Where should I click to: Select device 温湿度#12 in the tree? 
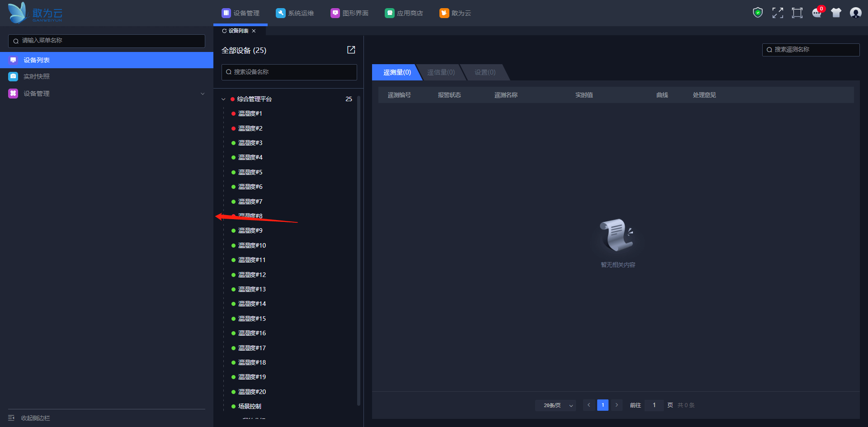[252, 275]
